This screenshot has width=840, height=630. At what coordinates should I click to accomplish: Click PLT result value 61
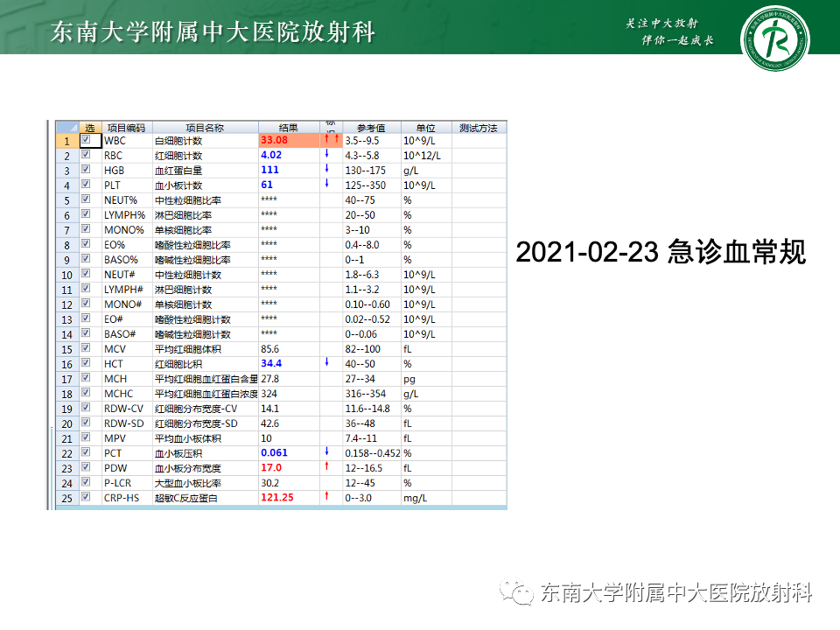[x=267, y=185]
